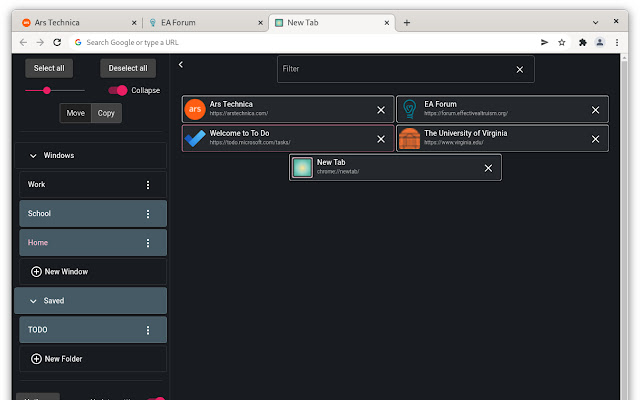640x400 pixels.
Task: Select the EA Forum tab card
Action: pyautogui.click(x=502, y=109)
